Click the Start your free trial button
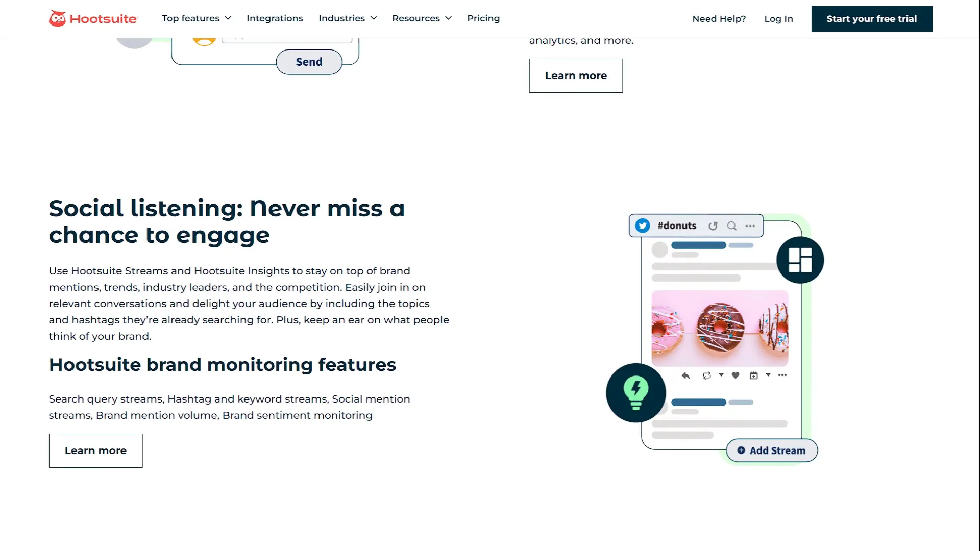The width and height of the screenshot is (980, 551). click(872, 18)
